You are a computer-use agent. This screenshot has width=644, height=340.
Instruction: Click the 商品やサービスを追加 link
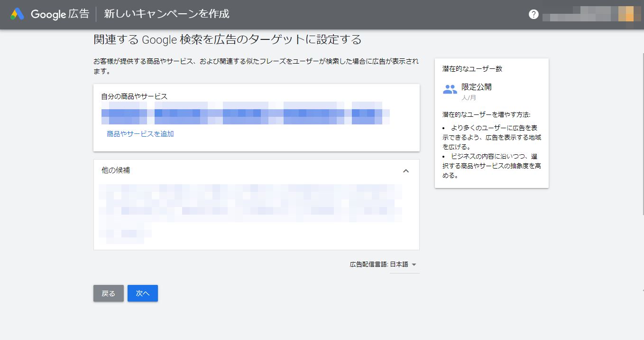140,134
